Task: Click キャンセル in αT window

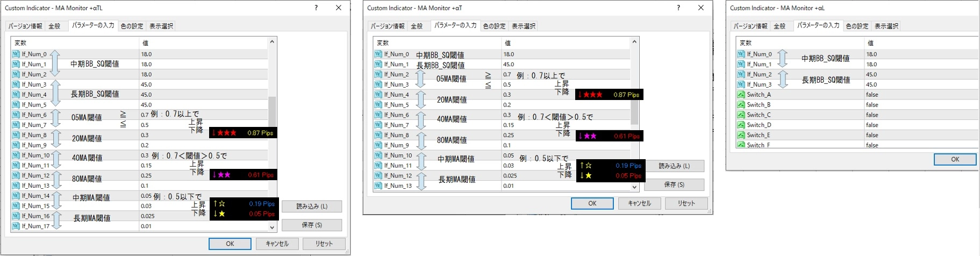Action: click(x=639, y=203)
